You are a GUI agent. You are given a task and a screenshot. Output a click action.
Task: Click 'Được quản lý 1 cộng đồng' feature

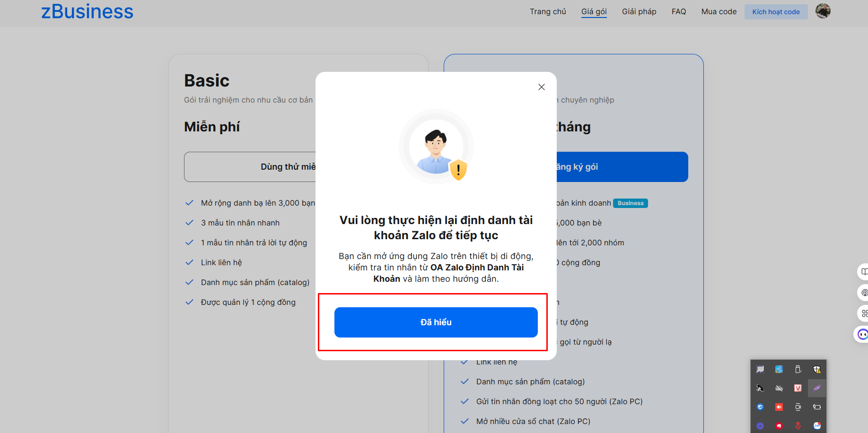point(248,303)
